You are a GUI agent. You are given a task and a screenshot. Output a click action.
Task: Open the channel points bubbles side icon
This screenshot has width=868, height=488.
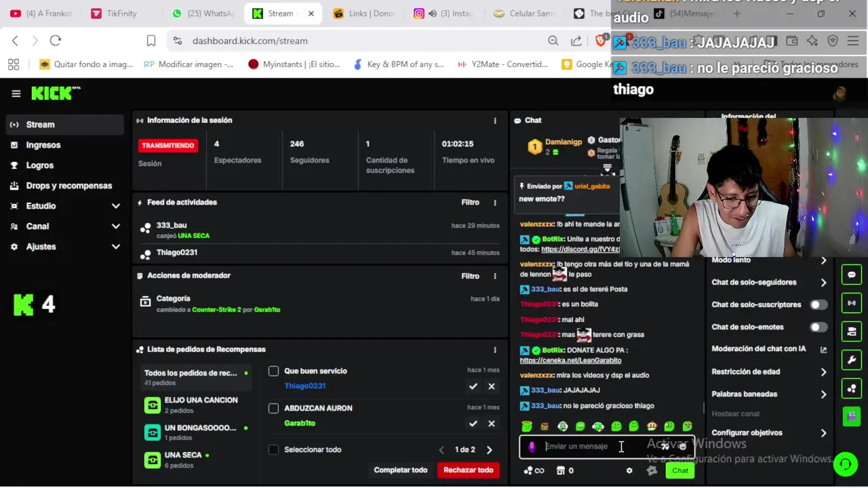852,388
